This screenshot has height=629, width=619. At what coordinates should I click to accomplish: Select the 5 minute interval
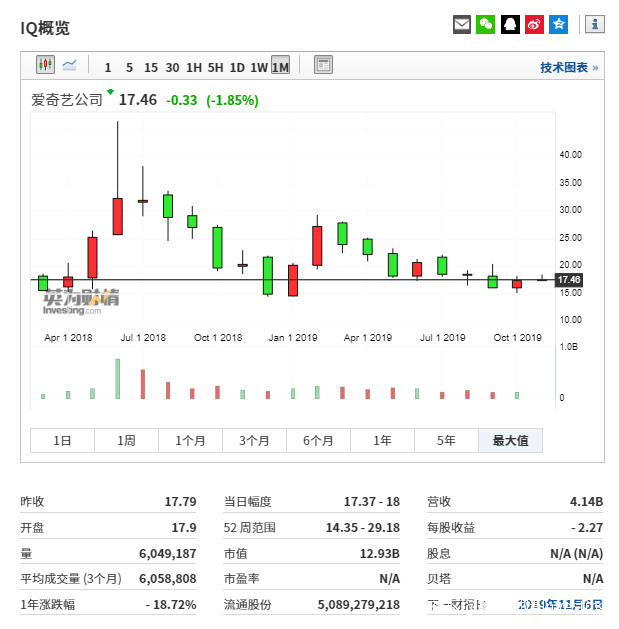tap(129, 67)
